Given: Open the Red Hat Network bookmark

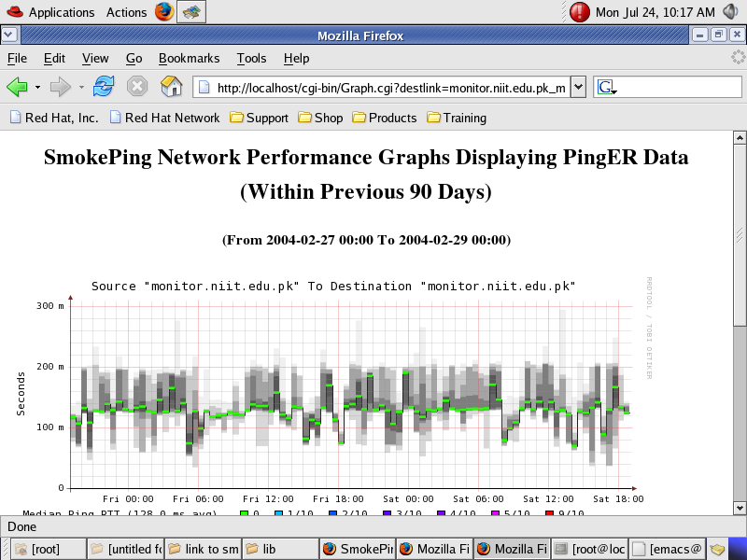Looking at the screenshot, I should [164, 118].
